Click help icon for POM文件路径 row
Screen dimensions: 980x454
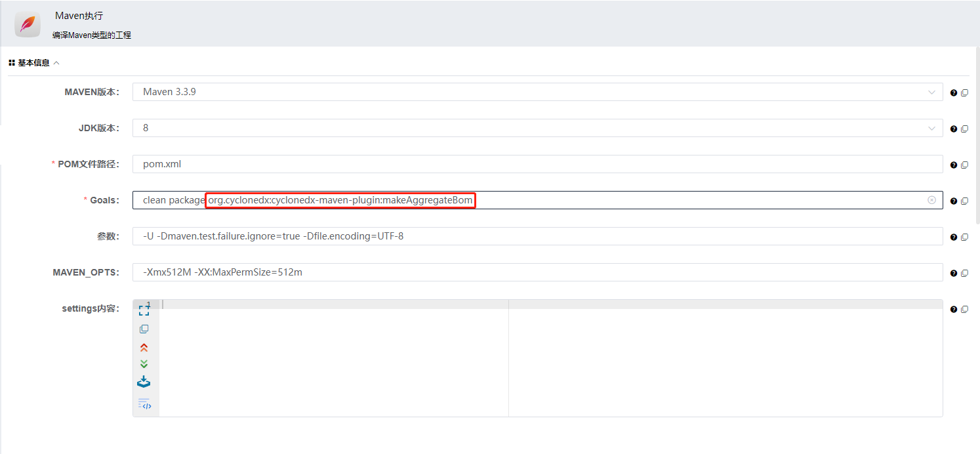pos(954,165)
